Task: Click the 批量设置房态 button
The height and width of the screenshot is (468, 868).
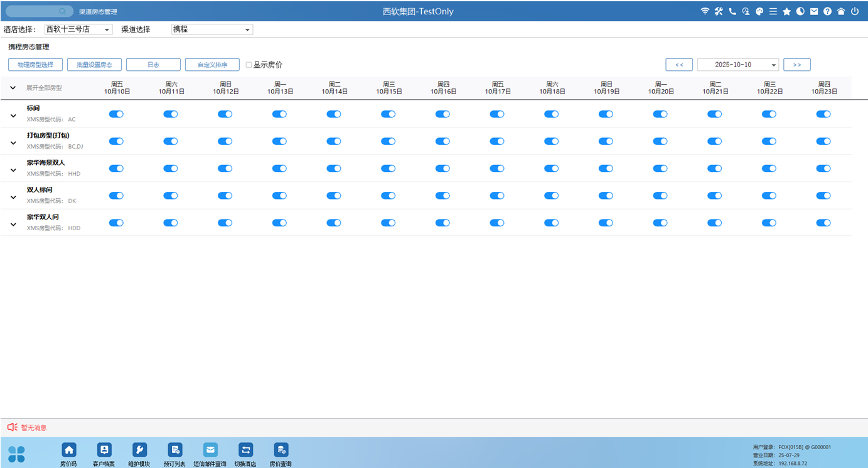Action: [x=94, y=65]
